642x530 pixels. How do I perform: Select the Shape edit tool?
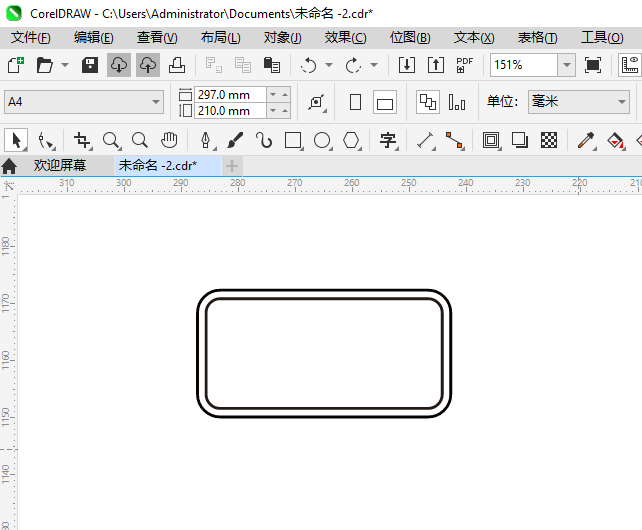[46, 140]
